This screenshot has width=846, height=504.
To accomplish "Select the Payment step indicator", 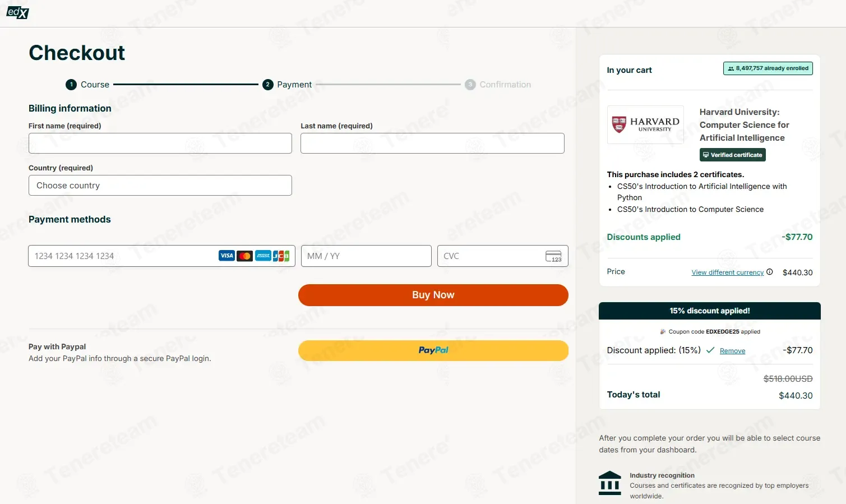I will 287,85.
